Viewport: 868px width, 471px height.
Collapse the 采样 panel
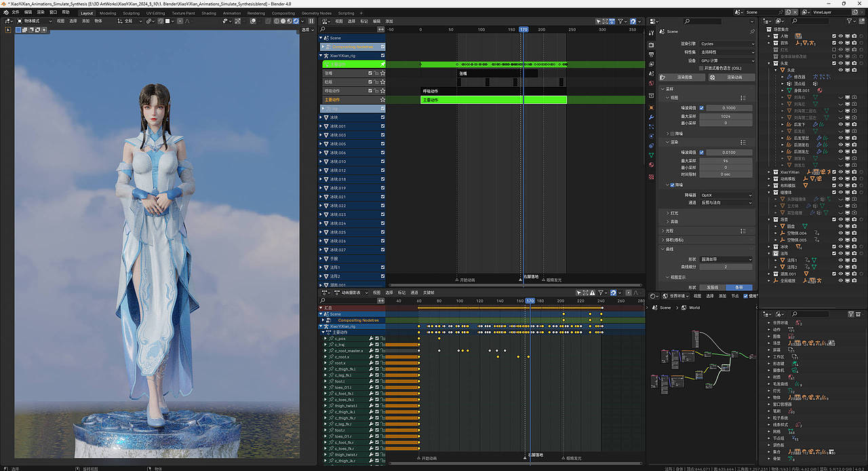pos(668,89)
